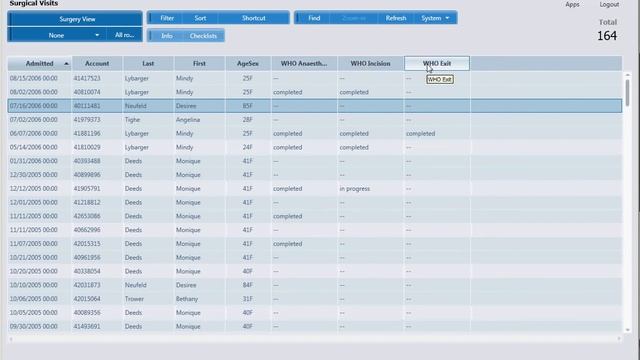Select the 12/12/2005 admitted date cell
Viewport: 640px width, 360px height.
pos(40,189)
